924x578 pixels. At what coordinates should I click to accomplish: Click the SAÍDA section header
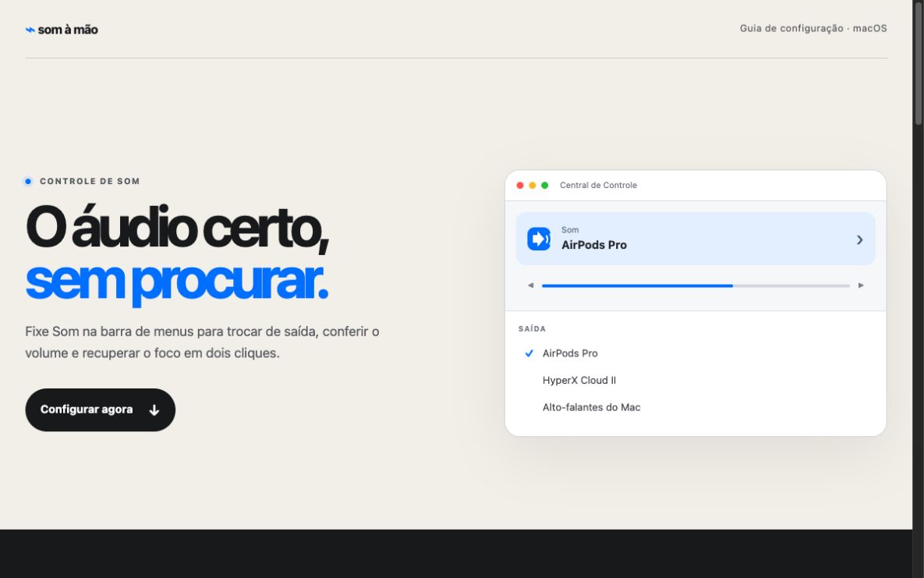coord(532,329)
